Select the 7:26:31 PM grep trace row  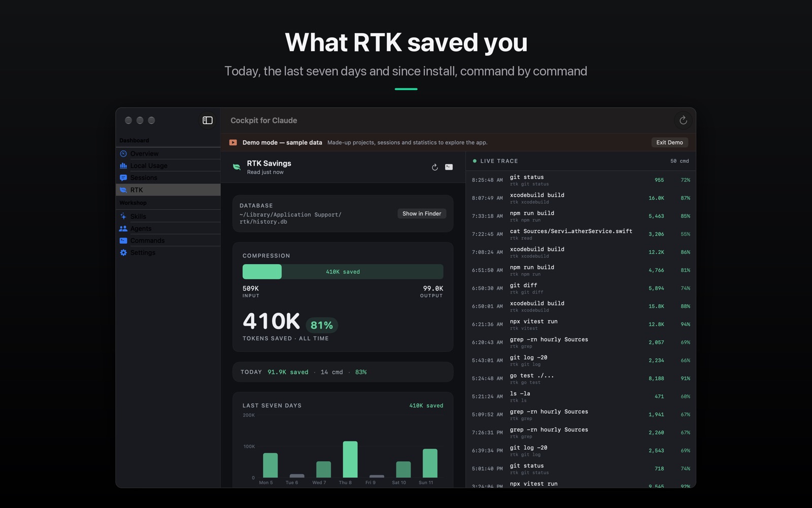pyautogui.click(x=581, y=432)
